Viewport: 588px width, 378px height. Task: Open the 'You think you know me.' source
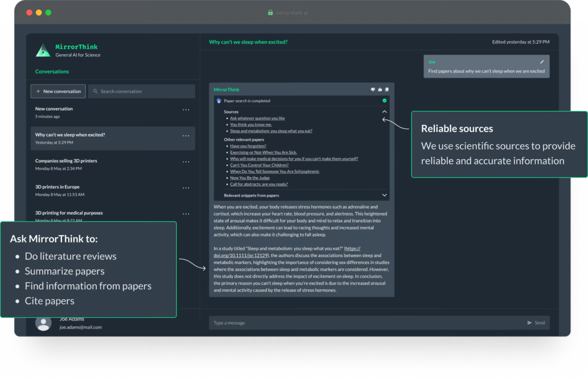point(251,125)
